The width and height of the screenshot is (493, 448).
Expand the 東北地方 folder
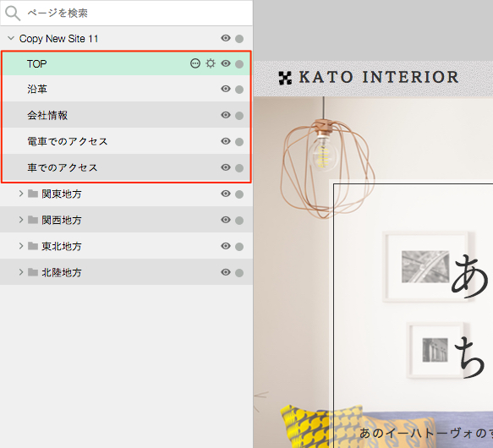21,246
